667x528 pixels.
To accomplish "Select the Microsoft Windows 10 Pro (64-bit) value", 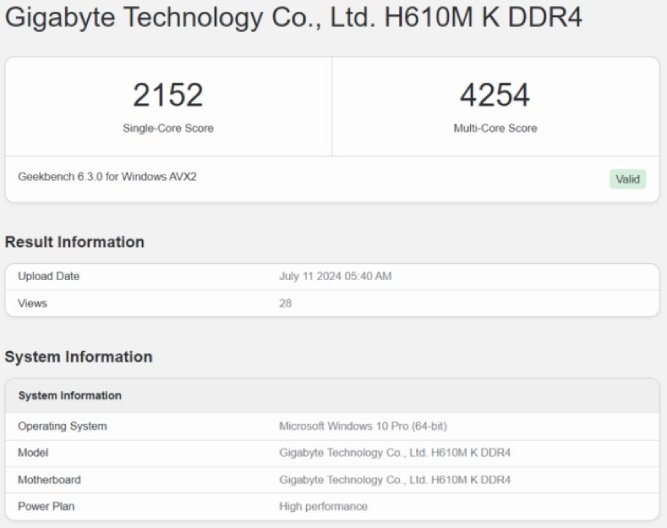I will click(x=363, y=426).
